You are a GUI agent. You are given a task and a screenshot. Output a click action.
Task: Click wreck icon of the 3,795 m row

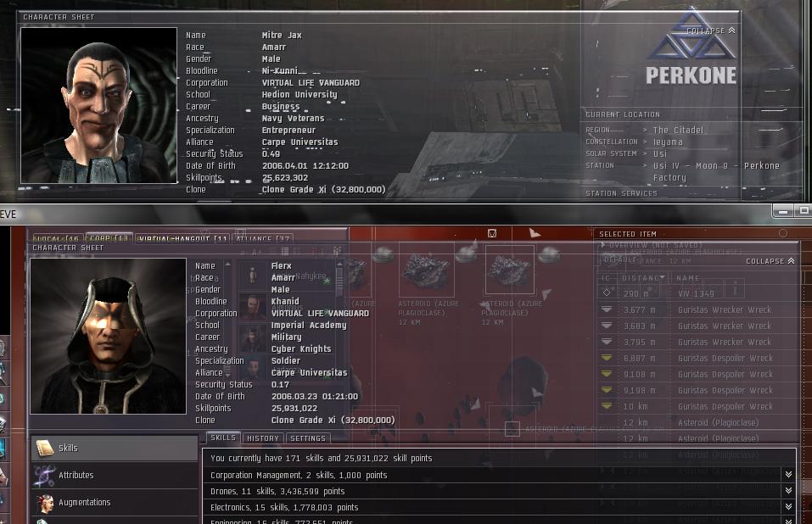(607, 342)
